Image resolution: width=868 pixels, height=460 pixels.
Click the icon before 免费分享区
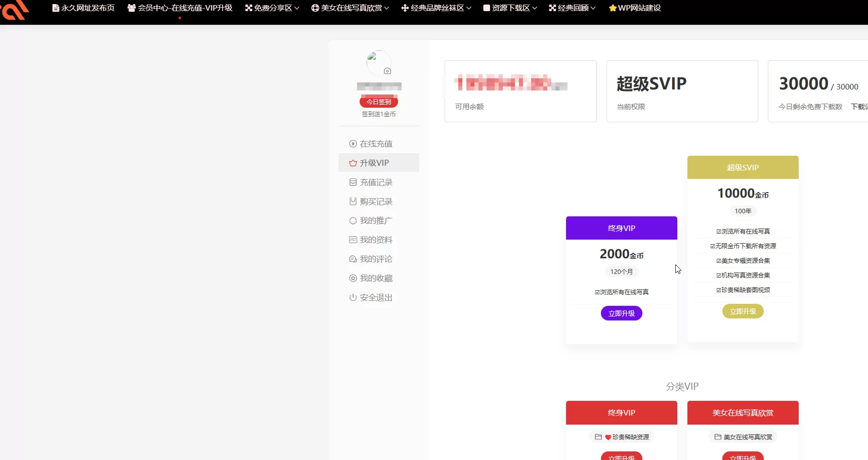tap(249, 8)
